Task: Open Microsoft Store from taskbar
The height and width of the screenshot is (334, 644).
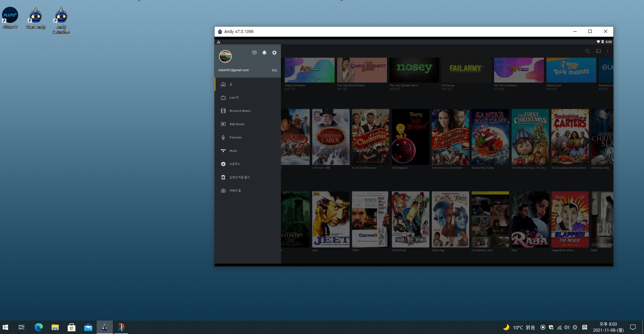Action: [x=72, y=327]
